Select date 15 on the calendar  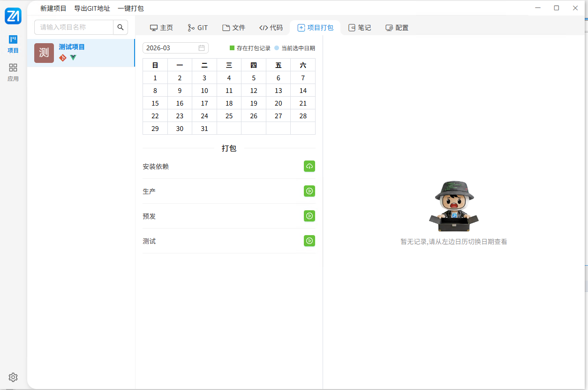(155, 103)
